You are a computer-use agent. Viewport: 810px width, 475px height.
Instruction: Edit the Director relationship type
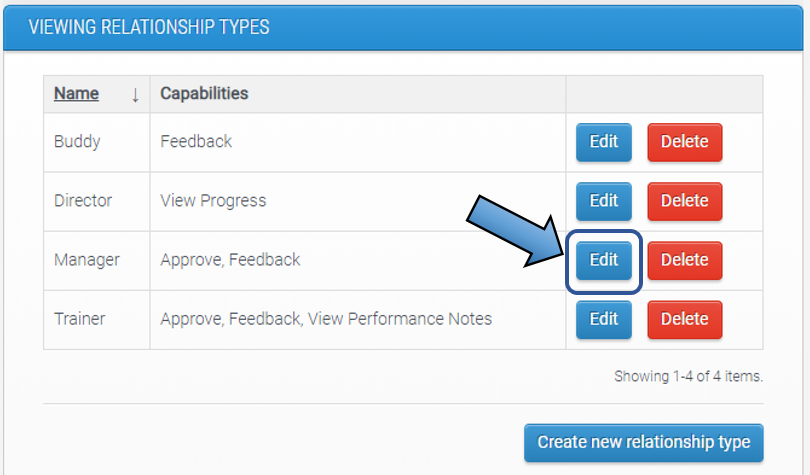(603, 201)
